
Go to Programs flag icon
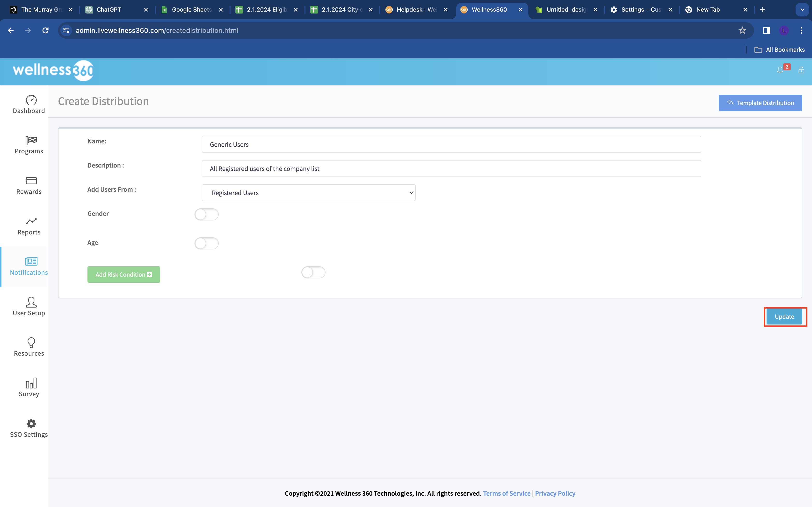pyautogui.click(x=31, y=140)
